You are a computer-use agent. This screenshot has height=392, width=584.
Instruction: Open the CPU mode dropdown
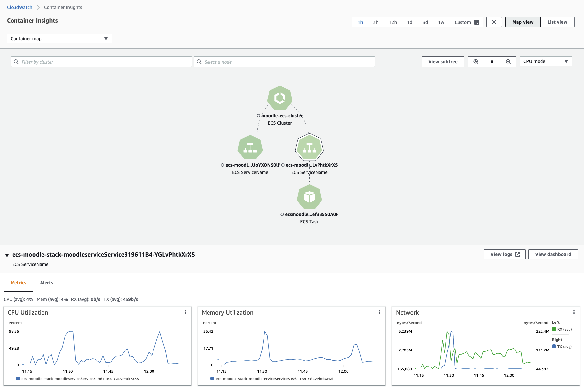pyautogui.click(x=545, y=61)
